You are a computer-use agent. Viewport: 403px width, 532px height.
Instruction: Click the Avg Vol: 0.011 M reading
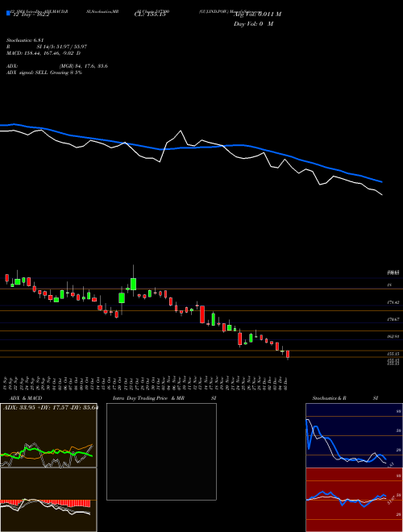[x=257, y=15]
